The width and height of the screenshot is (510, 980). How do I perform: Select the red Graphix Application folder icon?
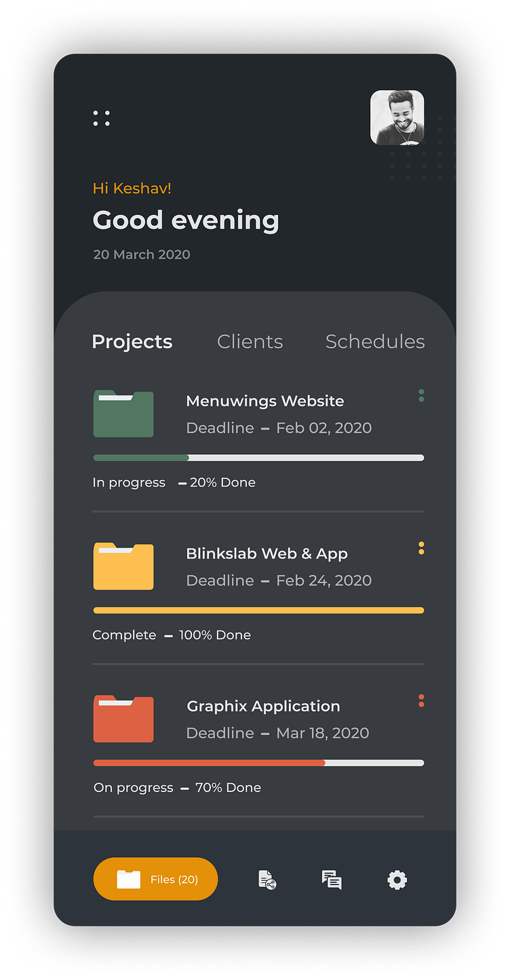[x=123, y=719]
